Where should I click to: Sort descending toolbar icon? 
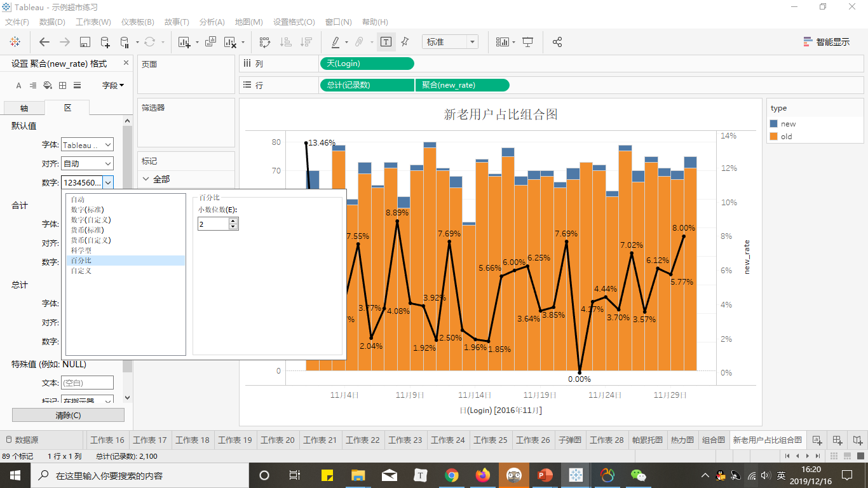coord(306,42)
